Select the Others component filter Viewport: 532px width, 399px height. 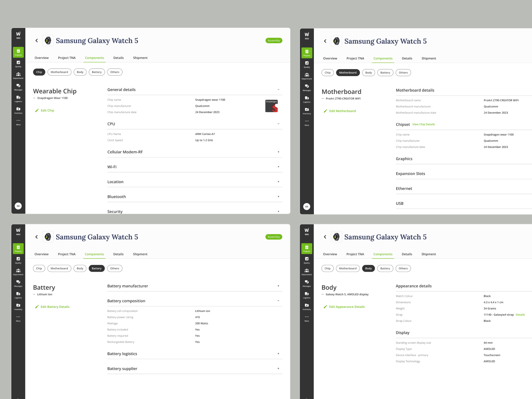point(115,72)
